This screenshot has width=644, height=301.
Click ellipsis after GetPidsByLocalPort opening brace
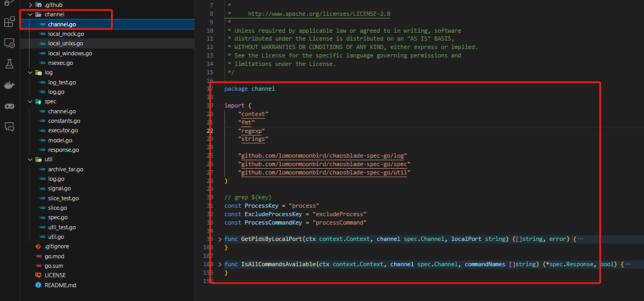coord(580,239)
